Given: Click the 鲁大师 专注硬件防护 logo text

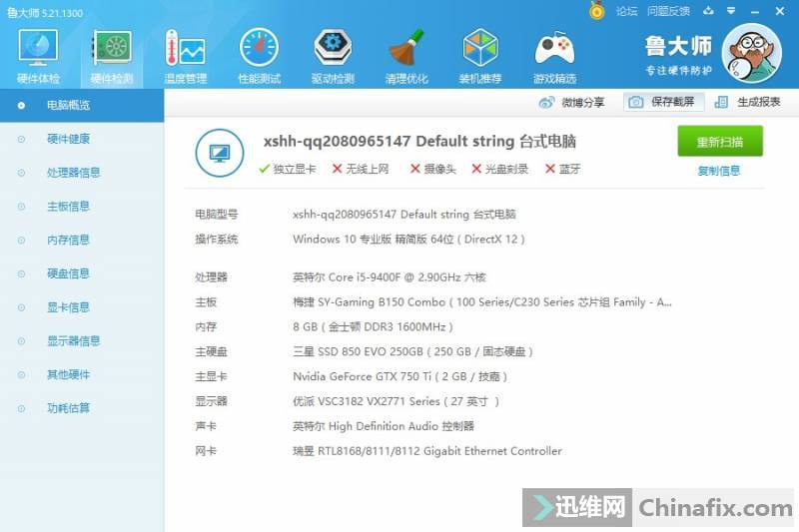Looking at the screenshot, I should click(x=678, y=55).
